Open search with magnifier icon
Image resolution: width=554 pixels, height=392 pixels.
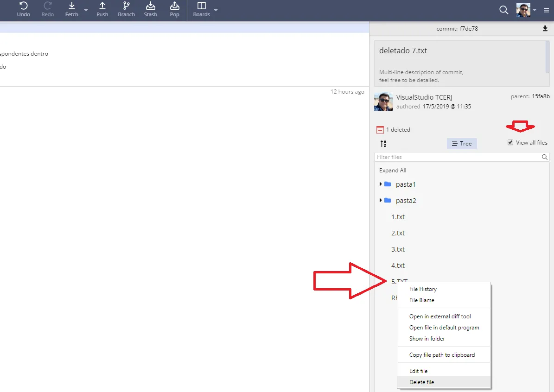pyautogui.click(x=504, y=10)
